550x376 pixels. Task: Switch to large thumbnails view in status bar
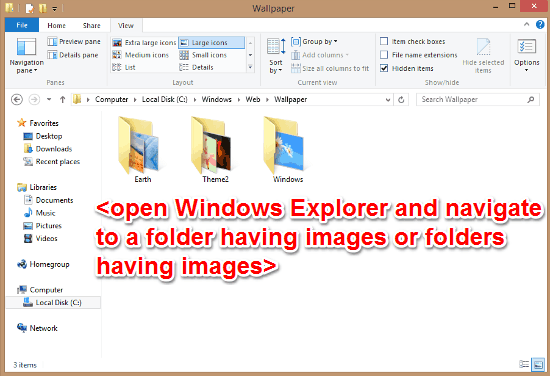point(538,364)
